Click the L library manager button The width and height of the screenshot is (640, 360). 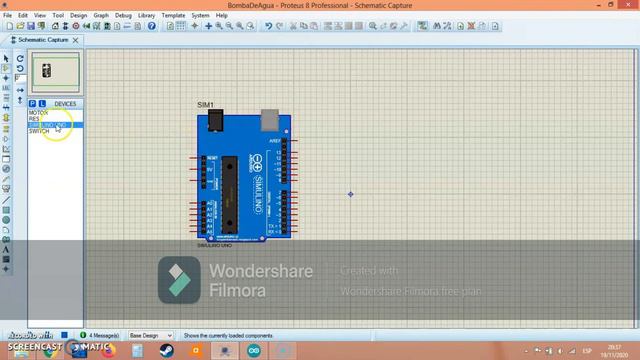[x=42, y=104]
